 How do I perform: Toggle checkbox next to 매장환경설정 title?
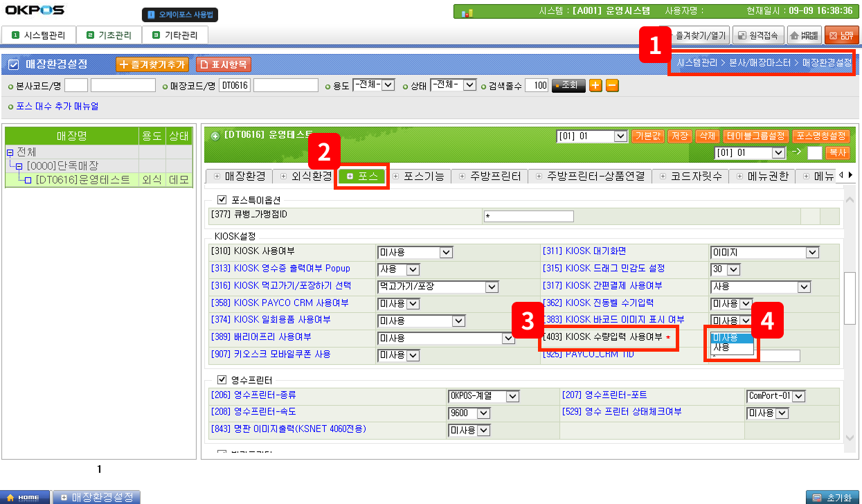point(13,64)
